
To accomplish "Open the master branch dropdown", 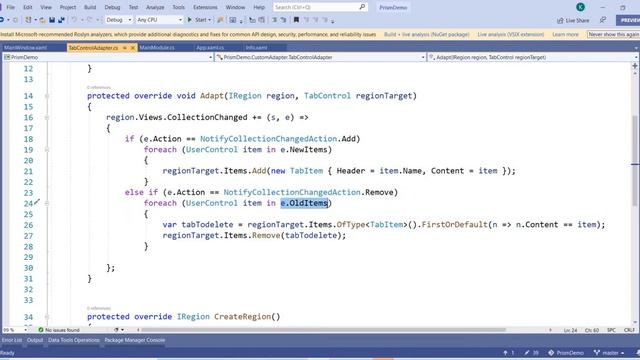I will click(x=609, y=353).
